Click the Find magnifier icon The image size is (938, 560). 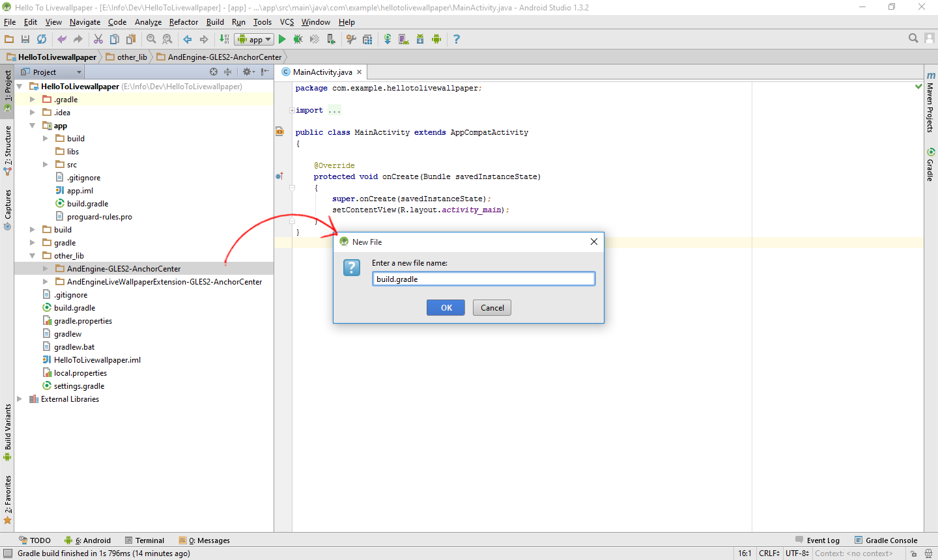coord(151,39)
